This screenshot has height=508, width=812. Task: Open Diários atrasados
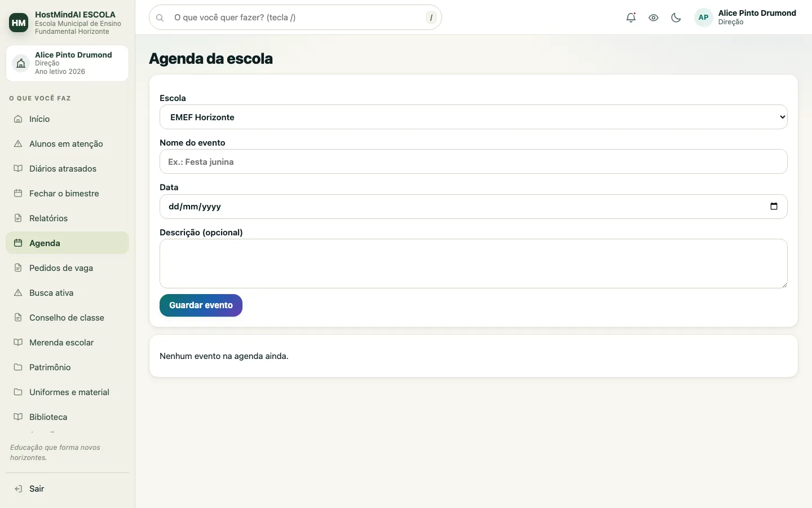point(67,169)
